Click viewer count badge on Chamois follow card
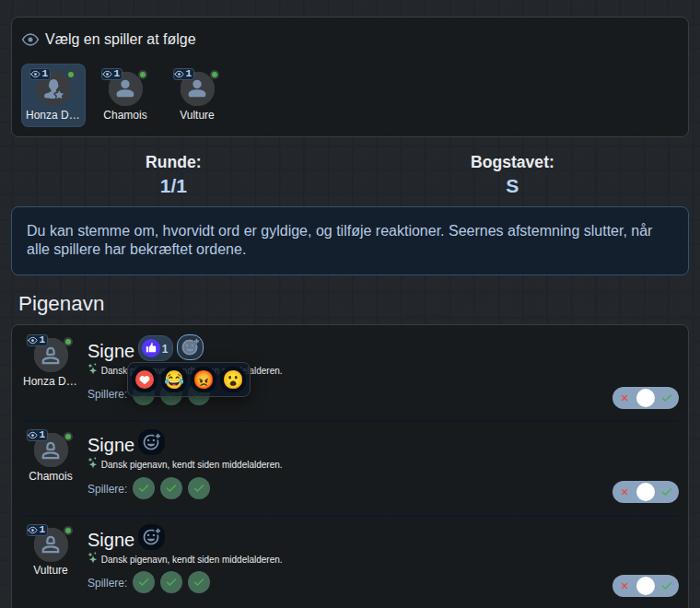Screen dimensions: 700x608 111,74
